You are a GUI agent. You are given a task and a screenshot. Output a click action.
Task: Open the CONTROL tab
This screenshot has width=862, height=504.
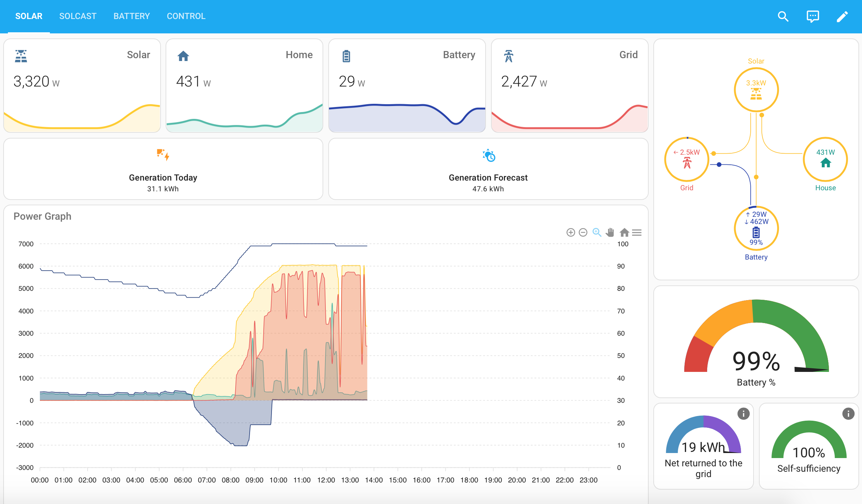coord(186,17)
